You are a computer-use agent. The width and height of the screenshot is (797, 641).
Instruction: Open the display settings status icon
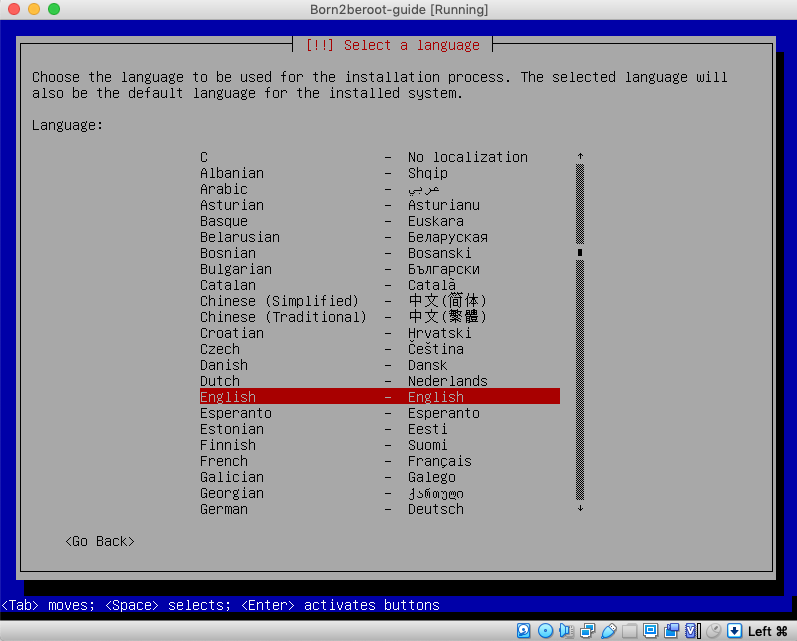[650, 631]
